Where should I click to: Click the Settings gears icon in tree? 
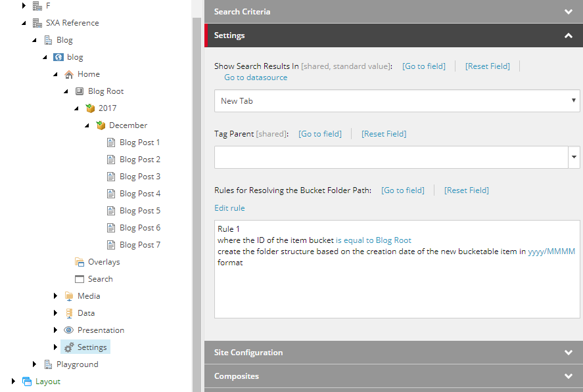[x=69, y=347]
